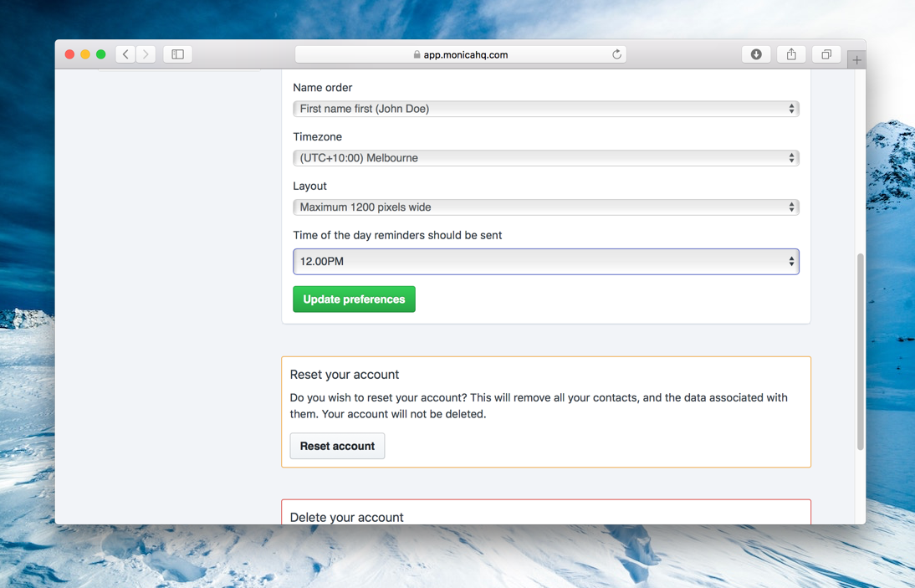
Task: Open the Layout dropdown
Action: click(x=545, y=207)
